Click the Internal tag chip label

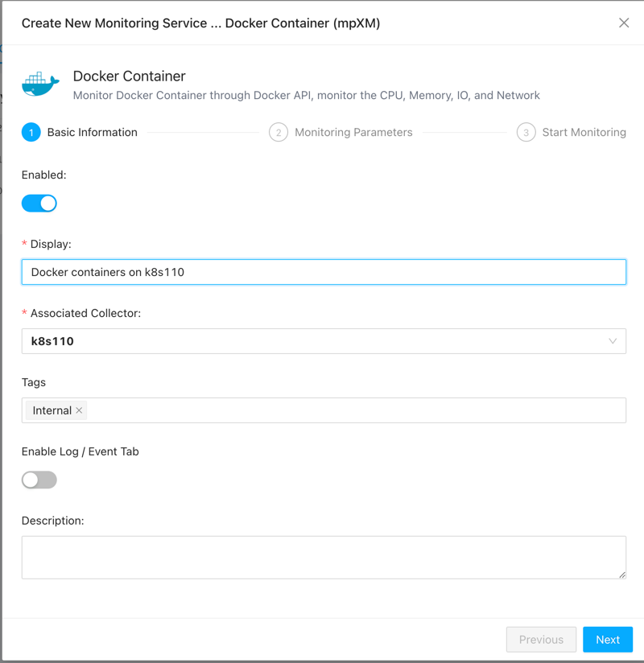[52, 410]
